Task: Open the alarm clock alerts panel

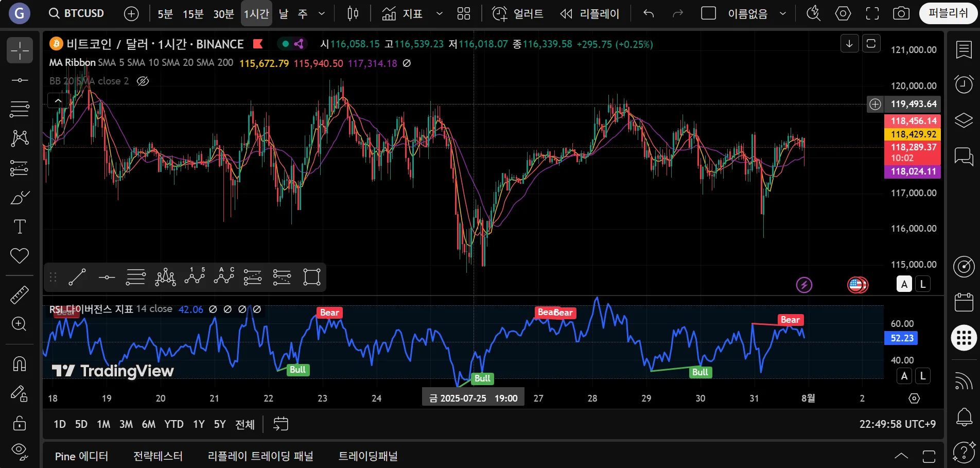Action: [x=964, y=84]
